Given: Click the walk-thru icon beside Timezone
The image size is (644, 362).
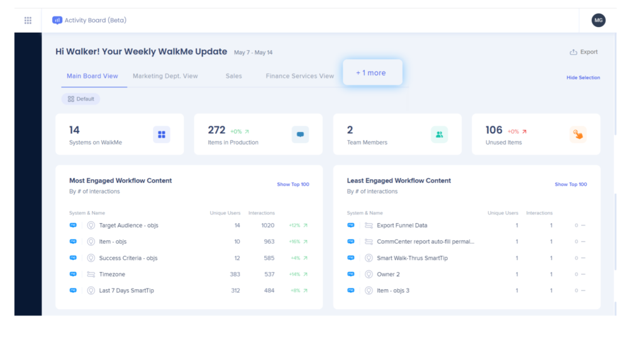Looking at the screenshot, I should coord(91,274).
